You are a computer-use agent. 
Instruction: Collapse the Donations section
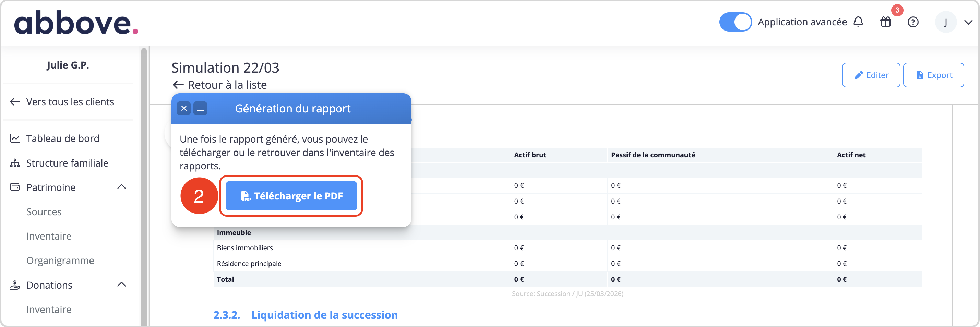(121, 284)
